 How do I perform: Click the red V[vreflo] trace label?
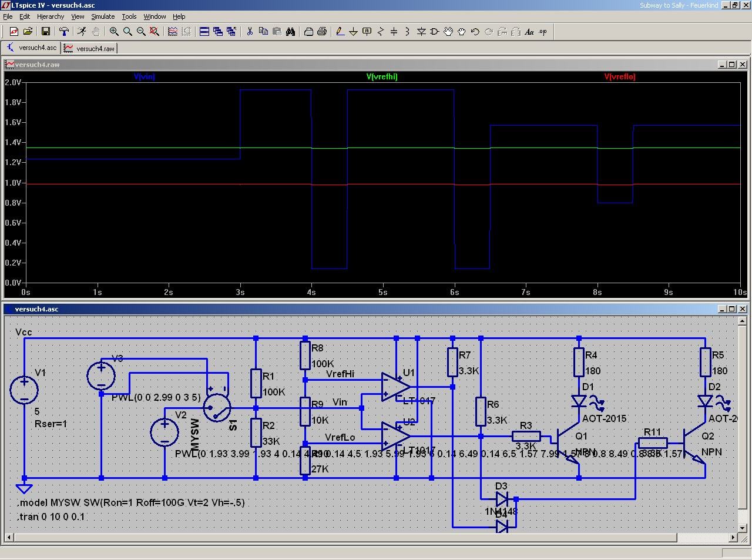click(619, 76)
